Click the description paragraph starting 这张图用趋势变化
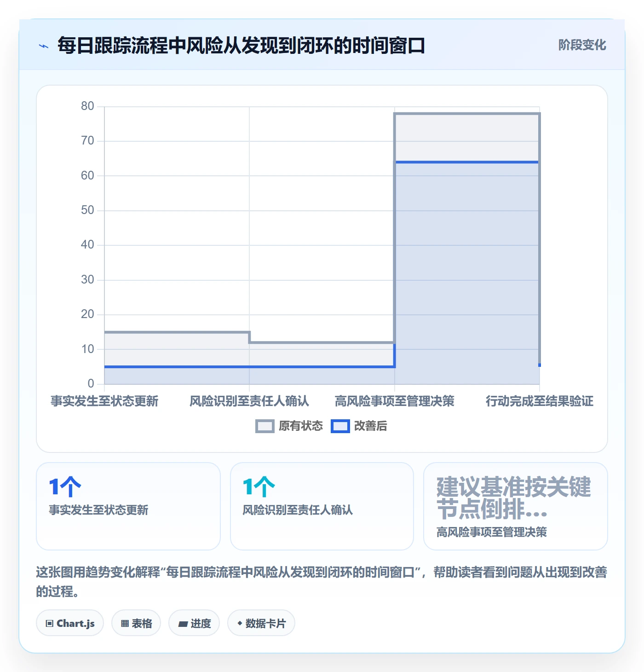 click(x=322, y=582)
